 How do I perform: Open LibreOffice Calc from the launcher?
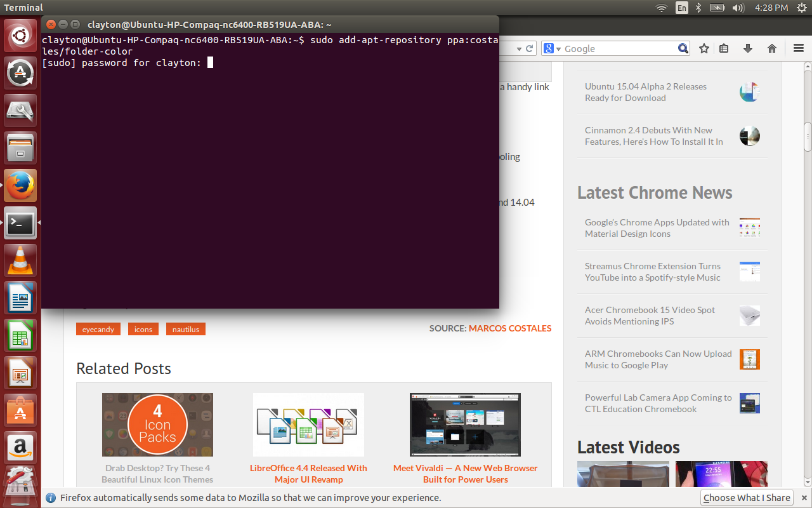click(20, 335)
